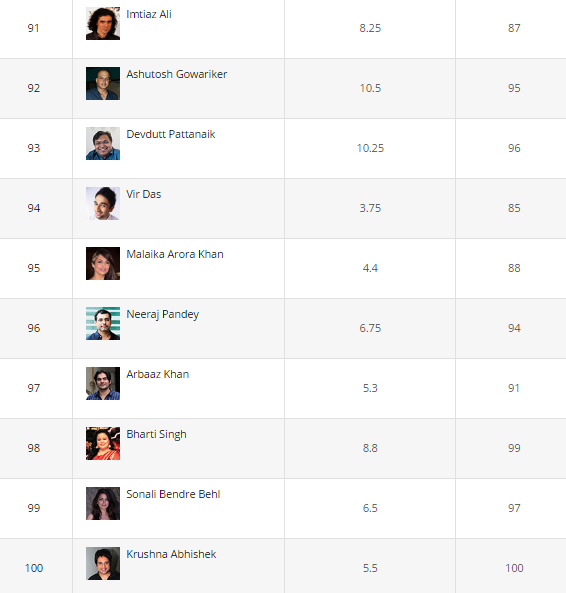Click Malaika Arora Khan's picture
Image resolution: width=566 pixels, height=593 pixels.
(x=103, y=264)
